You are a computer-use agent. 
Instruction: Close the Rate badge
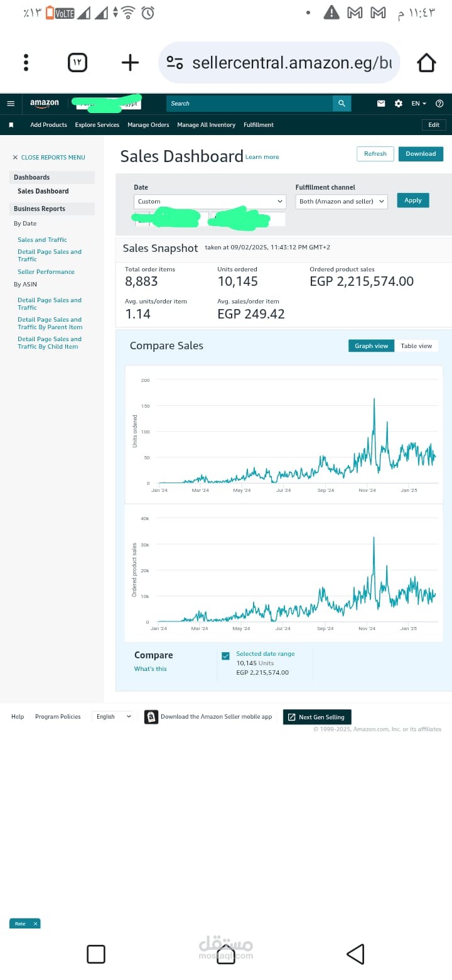point(36,923)
